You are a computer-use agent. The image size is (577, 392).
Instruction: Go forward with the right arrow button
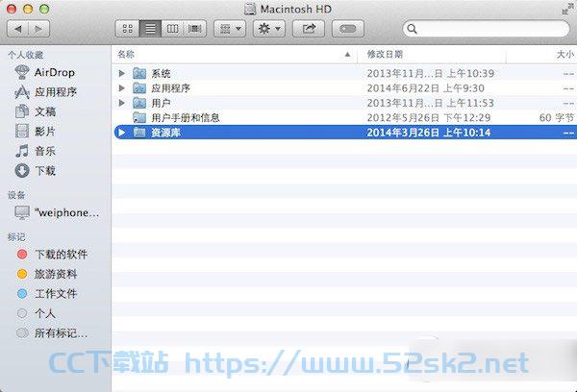coord(38,29)
